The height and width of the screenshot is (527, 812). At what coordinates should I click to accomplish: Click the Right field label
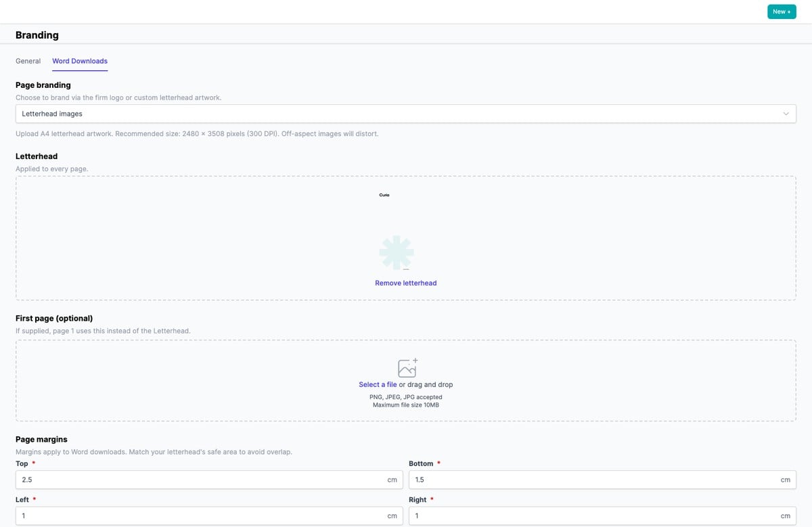pos(418,499)
